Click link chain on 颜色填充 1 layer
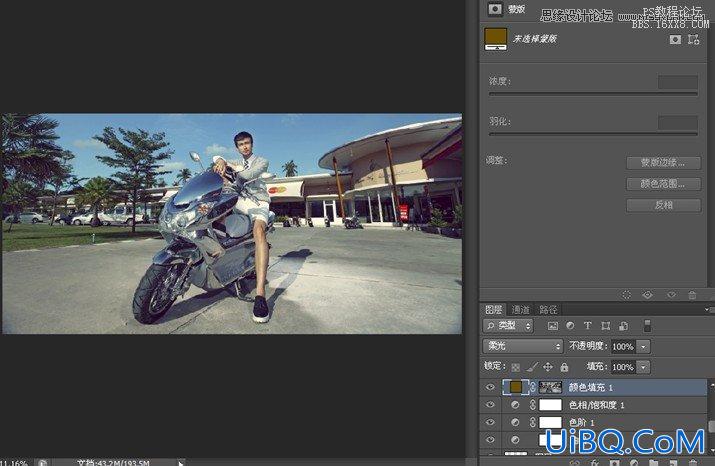Viewport: 715px width, 466px height. click(x=533, y=388)
